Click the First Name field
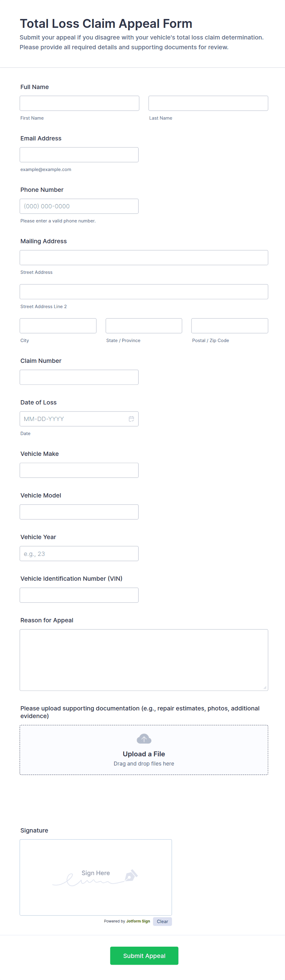This screenshot has height=980, width=285. coord(79,103)
